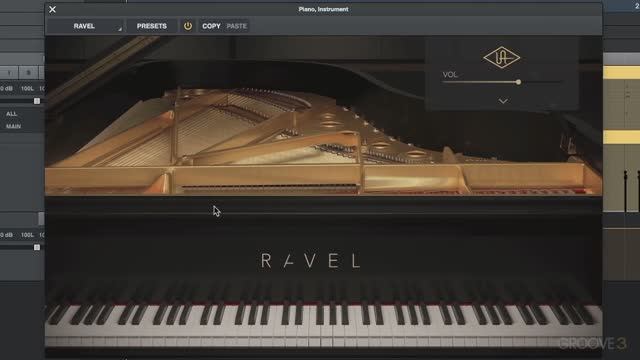Close the Piano Instrument plugin window
The image size is (640, 360).
[x=52, y=9]
